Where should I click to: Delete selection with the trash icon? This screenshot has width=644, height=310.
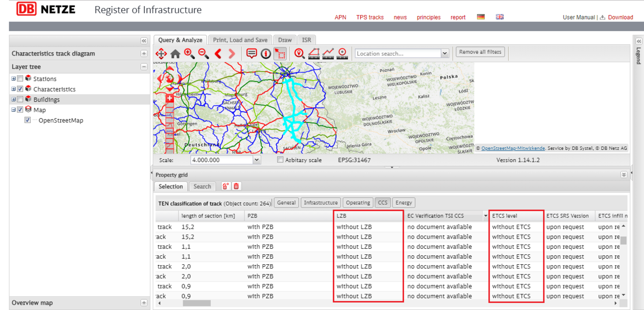(x=236, y=186)
